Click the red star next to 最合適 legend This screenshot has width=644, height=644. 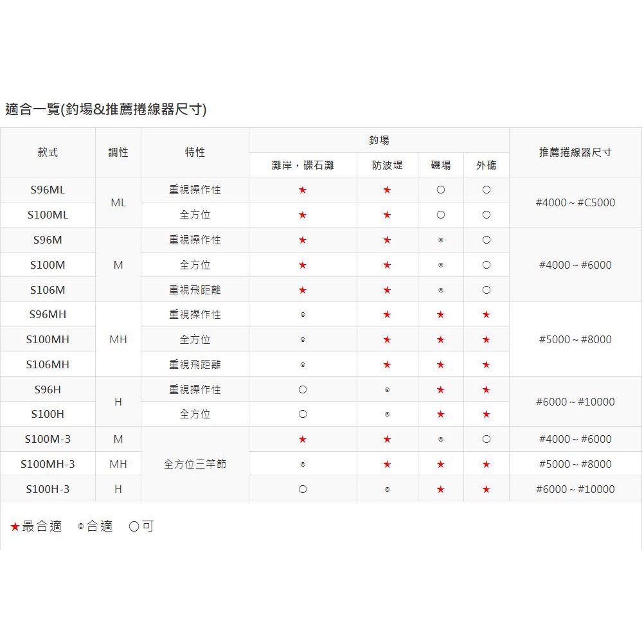[15, 527]
